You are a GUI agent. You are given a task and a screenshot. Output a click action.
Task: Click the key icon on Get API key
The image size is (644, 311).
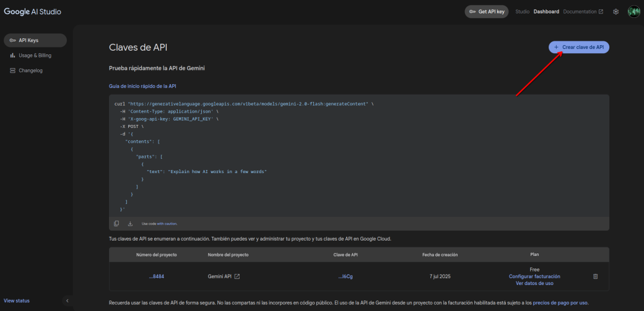pyautogui.click(x=472, y=12)
